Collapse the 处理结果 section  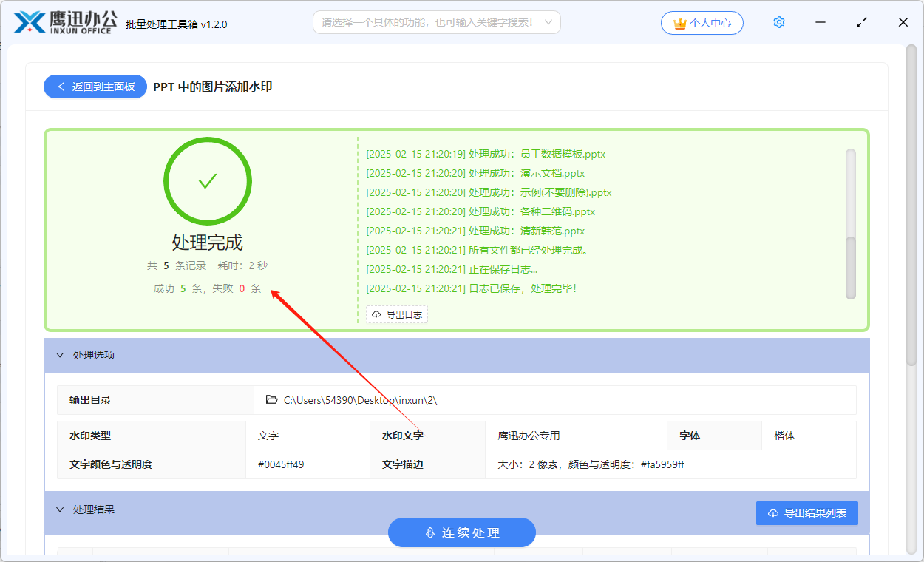(x=61, y=509)
